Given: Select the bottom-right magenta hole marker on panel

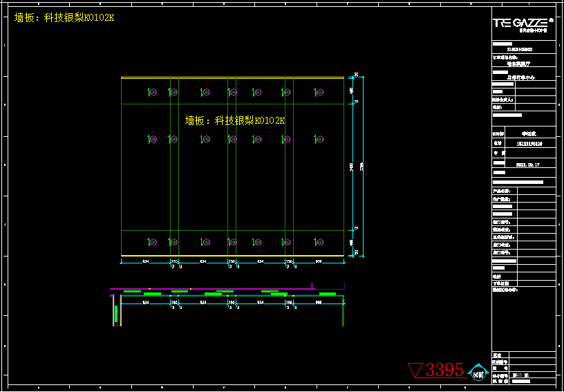Looking at the screenshot, I should [x=319, y=242].
